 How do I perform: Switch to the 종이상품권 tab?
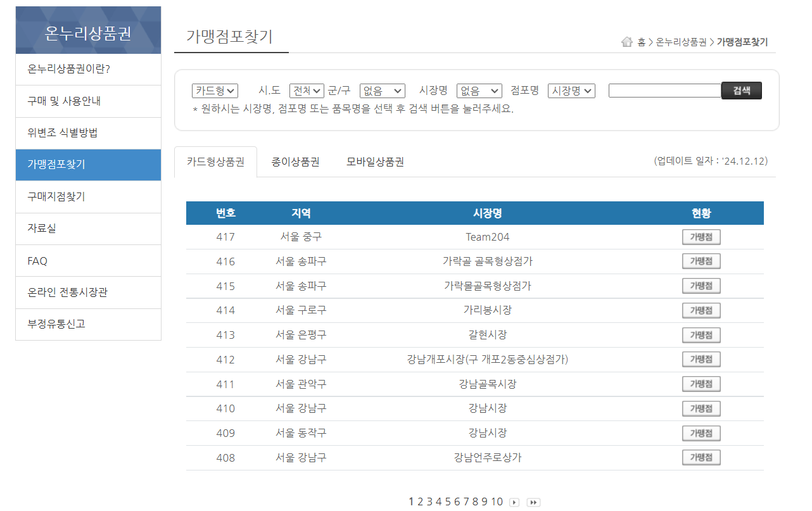coord(294,161)
